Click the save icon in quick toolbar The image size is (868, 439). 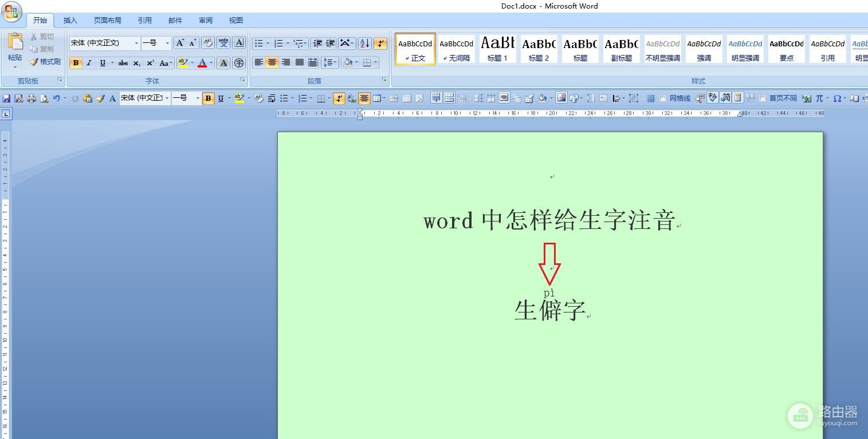coord(7,98)
